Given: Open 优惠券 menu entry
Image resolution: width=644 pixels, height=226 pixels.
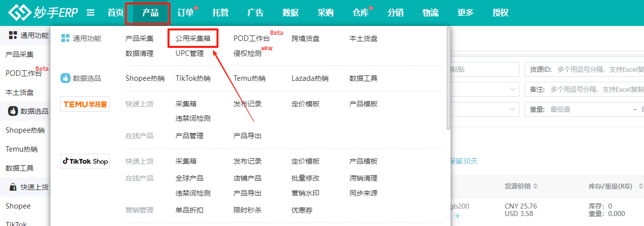Looking at the screenshot, I should (x=302, y=210).
